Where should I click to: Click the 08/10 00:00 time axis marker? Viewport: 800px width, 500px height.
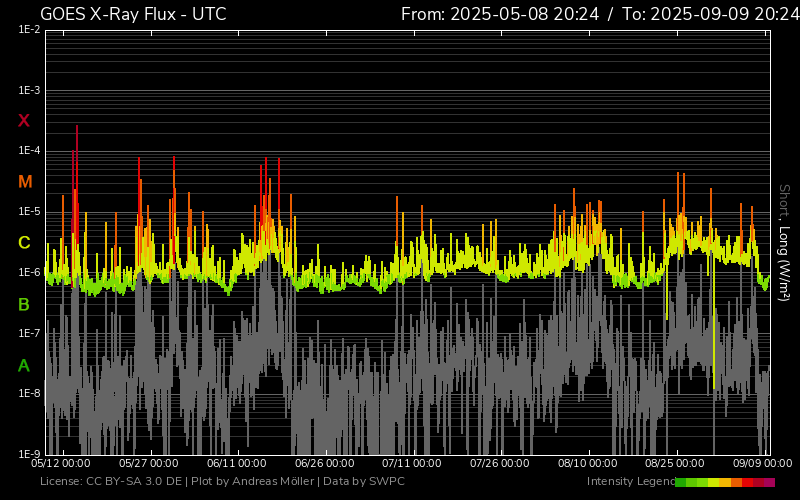click(x=587, y=464)
